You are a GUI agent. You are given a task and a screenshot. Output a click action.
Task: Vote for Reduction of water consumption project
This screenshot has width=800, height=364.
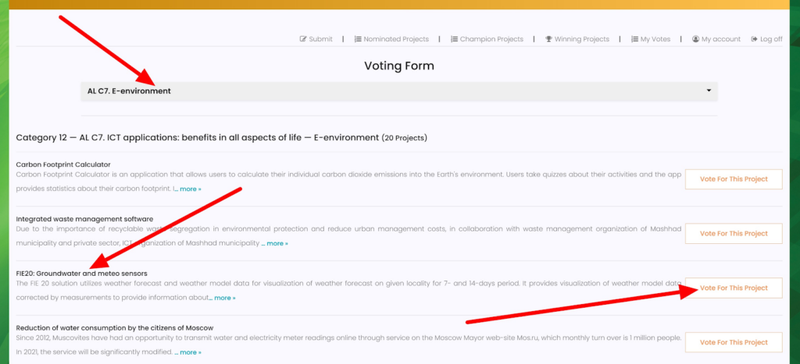coord(734,342)
